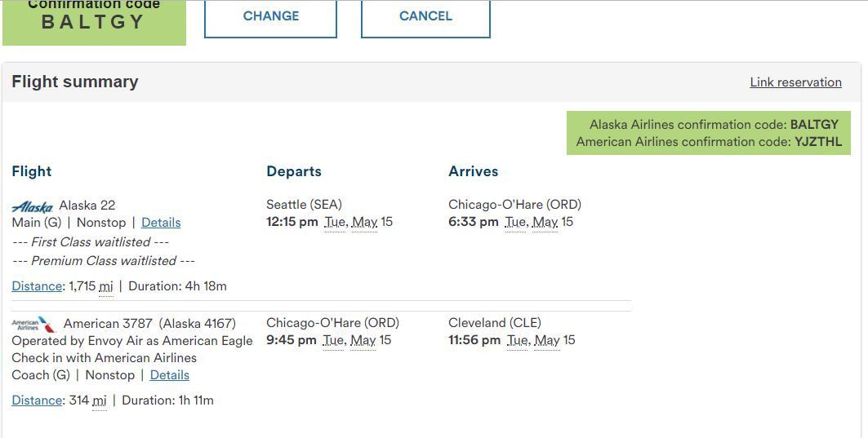Click the American Airlines logo
This screenshot has height=438, width=868.
tap(33, 325)
